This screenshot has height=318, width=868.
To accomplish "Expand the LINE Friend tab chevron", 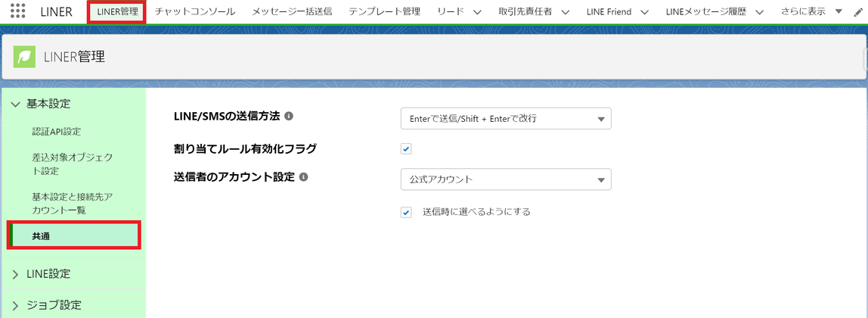I will pyautogui.click(x=644, y=11).
